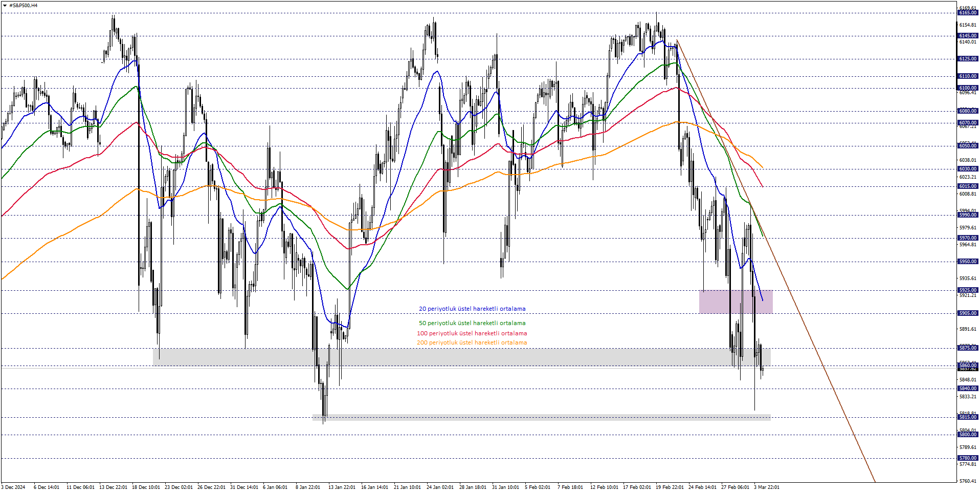Select the wide gray rectangle zone near 5875
This screenshot has height=493, width=980.
461,357
